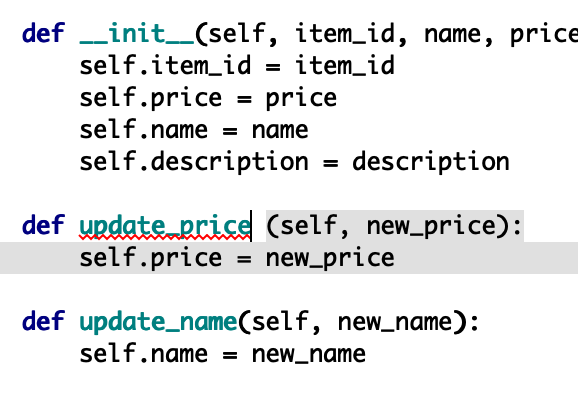This screenshot has height=404, width=578.
Task: Click the empty line above update_price
Action: (x=289, y=194)
